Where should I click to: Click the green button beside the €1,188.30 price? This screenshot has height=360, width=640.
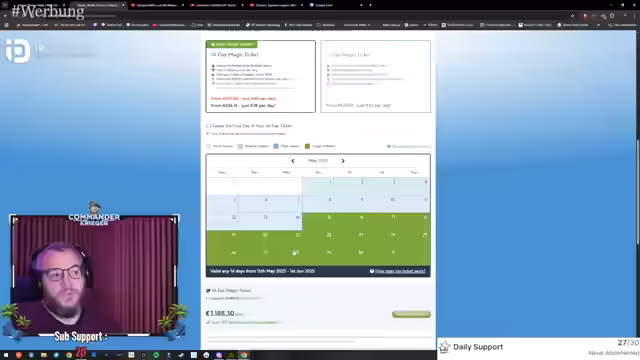click(x=411, y=314)
